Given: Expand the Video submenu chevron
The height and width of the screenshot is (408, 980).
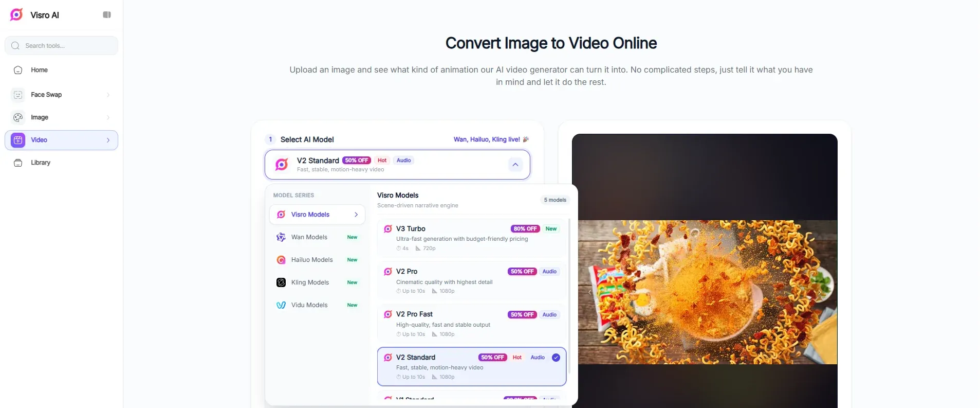Looking at the screenshot, I should coord(108,140).
